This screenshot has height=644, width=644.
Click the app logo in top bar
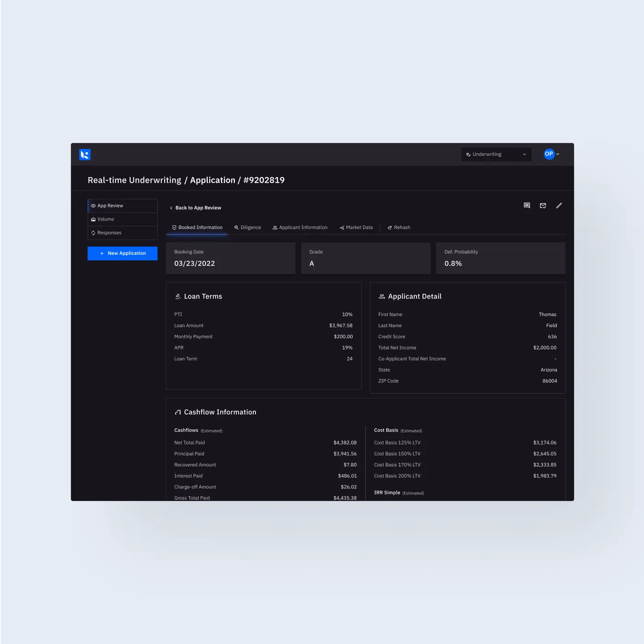pos(85,155)
